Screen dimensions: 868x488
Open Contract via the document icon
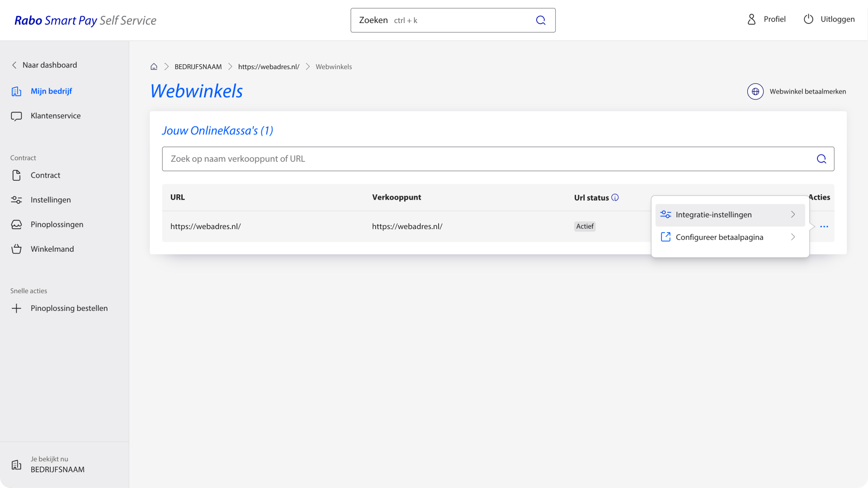(x=16, y=175)
